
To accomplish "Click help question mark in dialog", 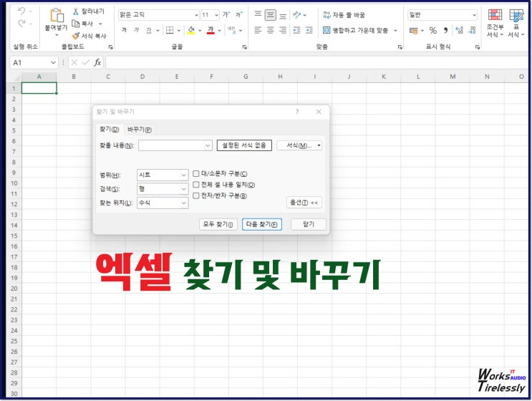I will click(297, 112).
